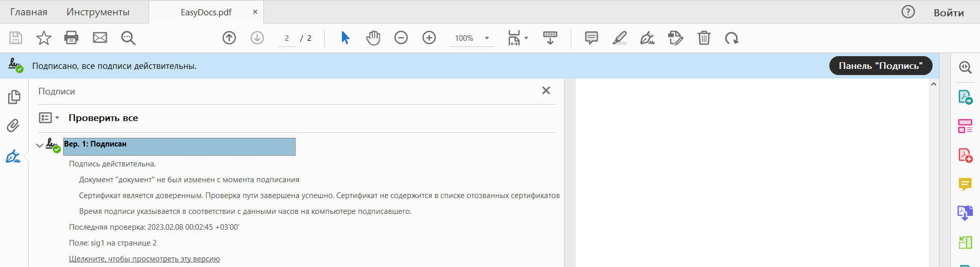Go to next page arrow down
980x267 pixels.
pos(257,38)
